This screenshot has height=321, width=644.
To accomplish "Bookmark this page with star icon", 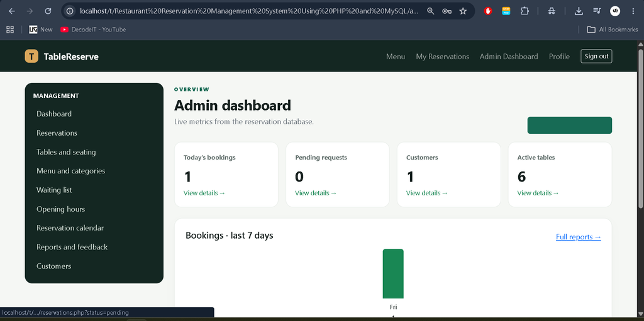I will pos(463,11).
